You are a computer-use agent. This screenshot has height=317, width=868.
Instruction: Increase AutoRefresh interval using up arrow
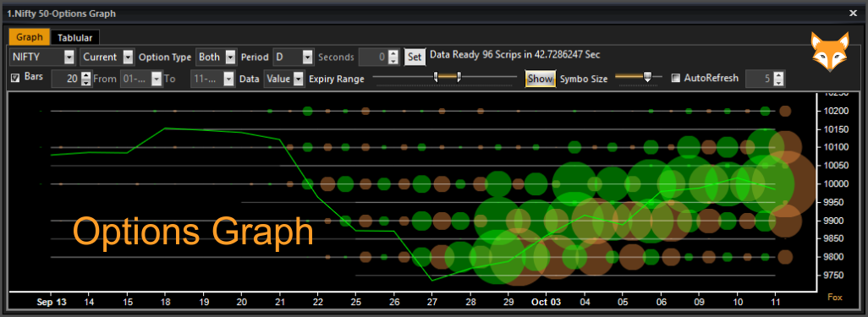(x=779, y=75)
